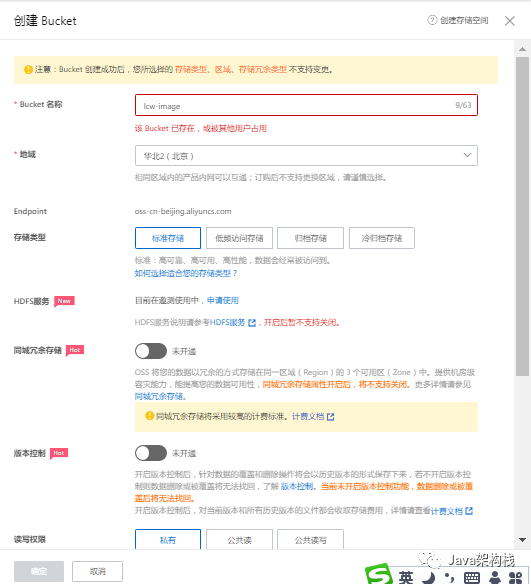Screen dimensions: 531x584
Task: Switch input language via 英 indicator
Action: coord(406,577)
